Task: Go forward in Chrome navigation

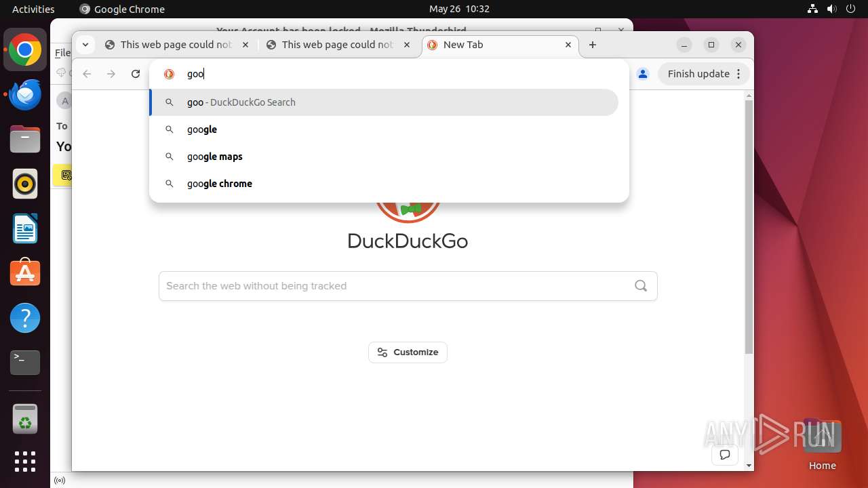Action: 111,74
